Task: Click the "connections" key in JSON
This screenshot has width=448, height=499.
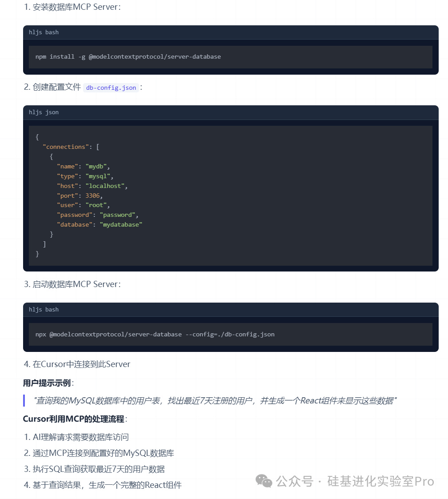Action: click(x=66, y=147)
